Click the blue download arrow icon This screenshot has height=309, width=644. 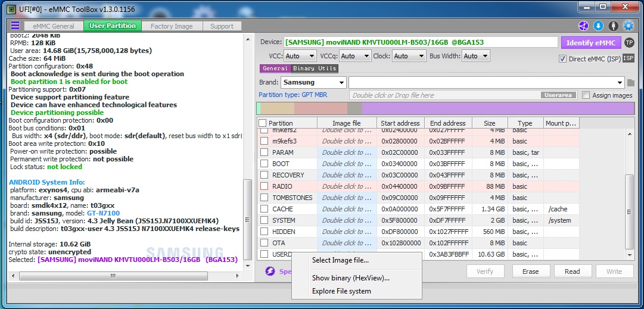[598, 26]
